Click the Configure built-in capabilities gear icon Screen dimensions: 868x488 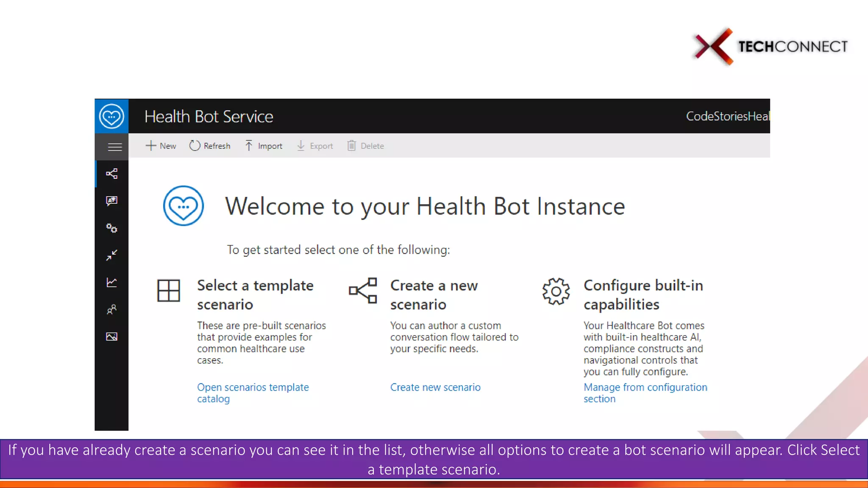556,291
